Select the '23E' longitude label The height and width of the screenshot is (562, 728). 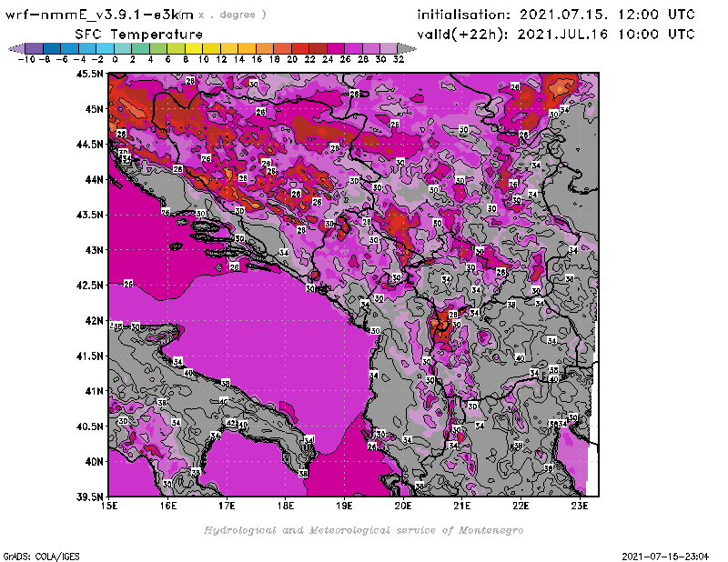tap(580, 506)
